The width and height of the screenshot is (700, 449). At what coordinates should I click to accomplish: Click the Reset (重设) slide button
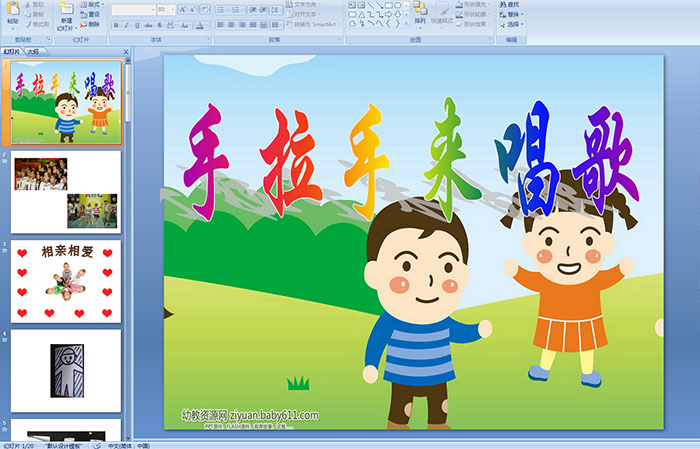pyautogui.click(x=93, y=14)
